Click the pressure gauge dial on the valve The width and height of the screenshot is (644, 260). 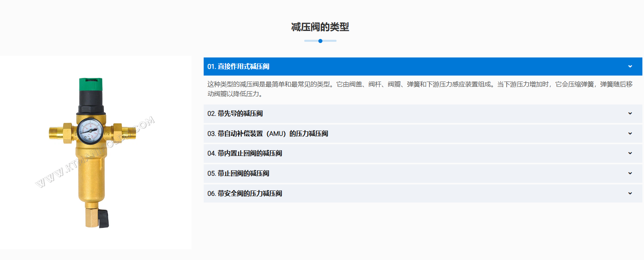[90, 131]
